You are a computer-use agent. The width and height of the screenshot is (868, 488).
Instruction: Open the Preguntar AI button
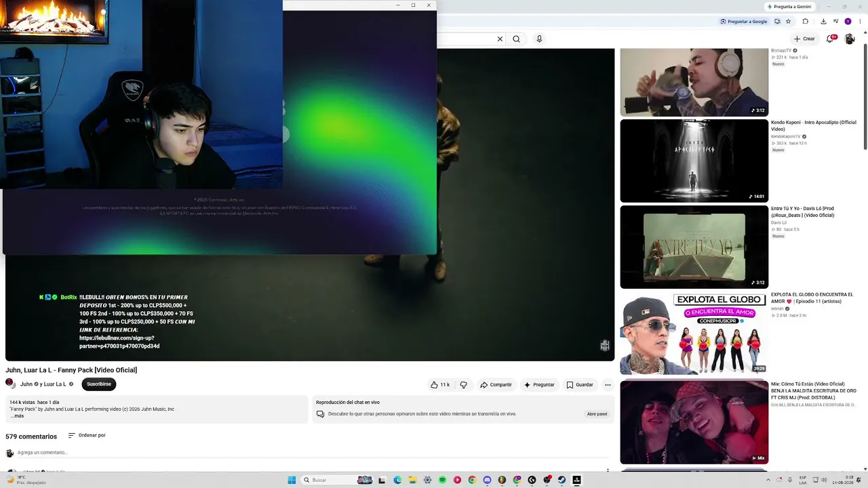(x=539, y=385)
